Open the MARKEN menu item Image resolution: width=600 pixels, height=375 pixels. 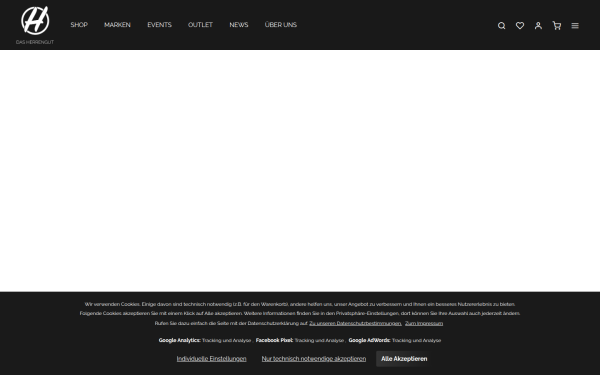click(x=117, y=25)
